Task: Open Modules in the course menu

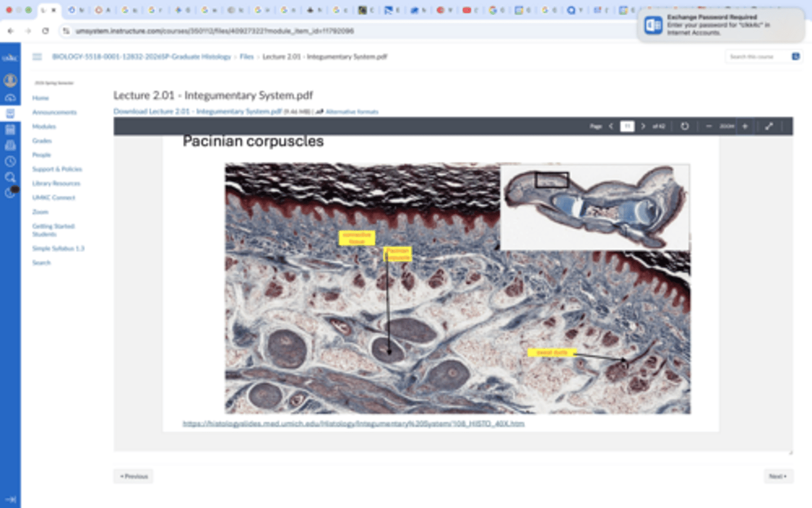Action: 44,126
